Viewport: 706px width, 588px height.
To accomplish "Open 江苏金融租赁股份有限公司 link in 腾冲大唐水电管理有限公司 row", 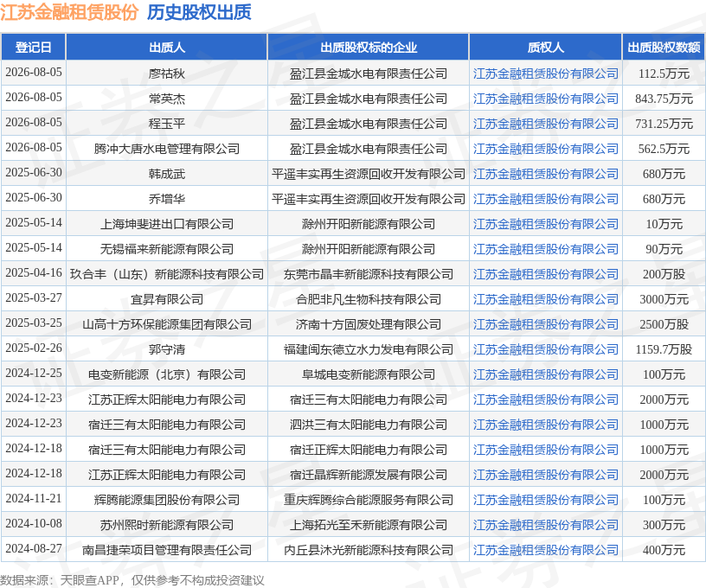I will [546, 149].
